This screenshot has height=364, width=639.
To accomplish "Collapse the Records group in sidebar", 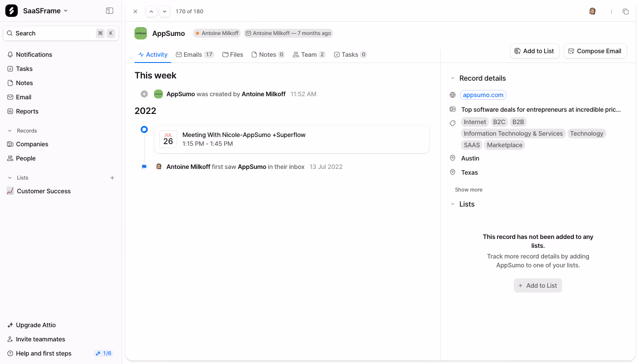I will click(x=10, y=131).
